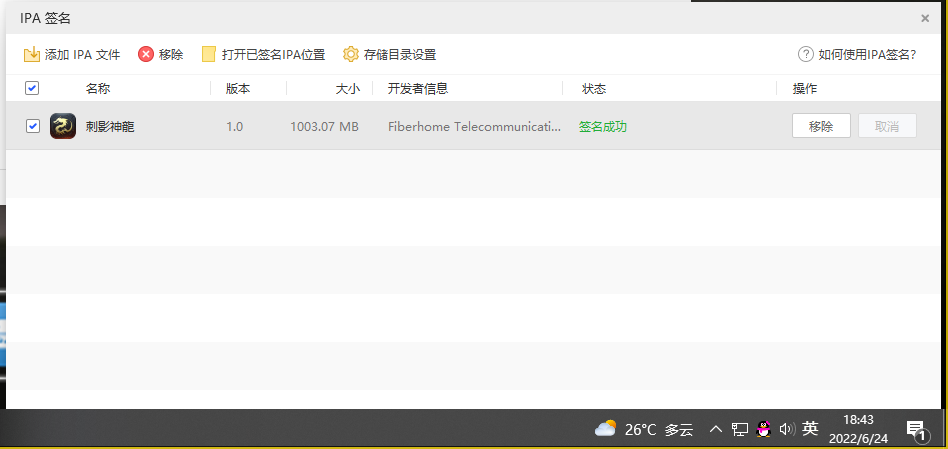Click 存储目录设置 label

pyautogui.click(x=400, y=55)
